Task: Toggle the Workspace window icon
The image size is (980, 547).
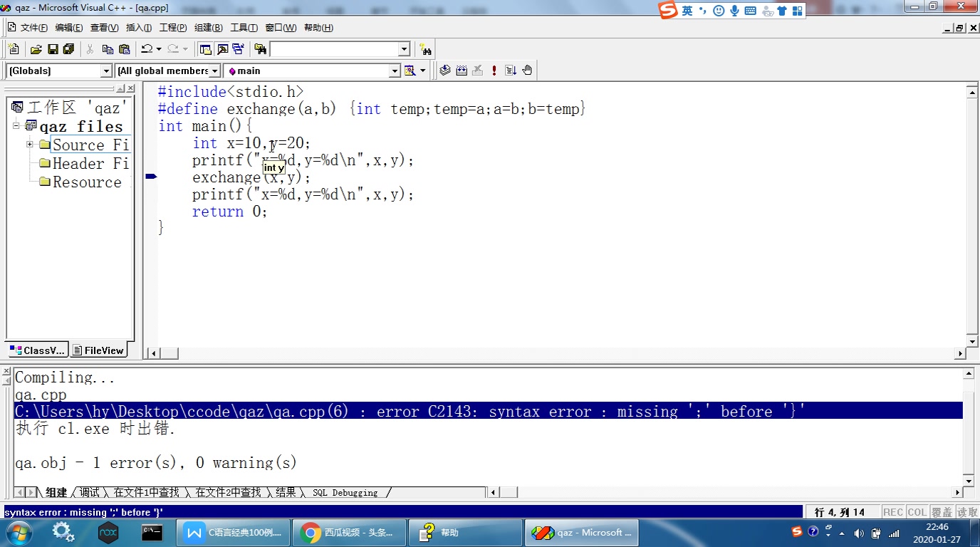Action: coord(206,49)
